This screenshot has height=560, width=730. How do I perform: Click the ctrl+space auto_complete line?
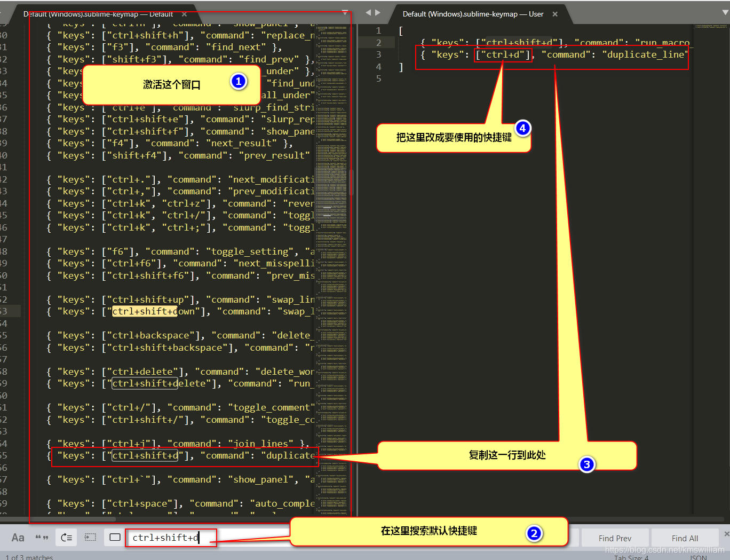(x=180, y=503)
